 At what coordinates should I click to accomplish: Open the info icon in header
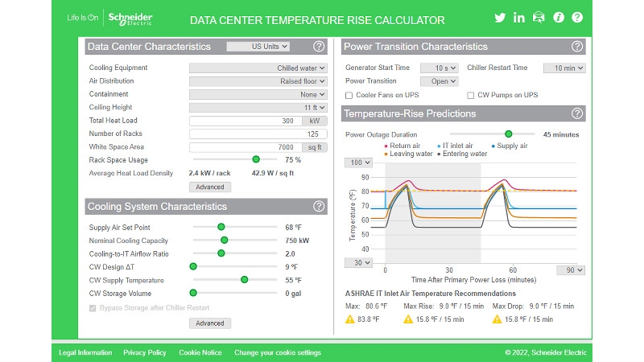[559, 17]
